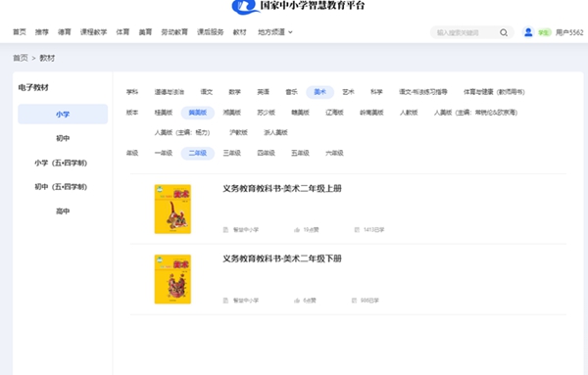
Task: Click the 用户5562 username
Action: 569,32
